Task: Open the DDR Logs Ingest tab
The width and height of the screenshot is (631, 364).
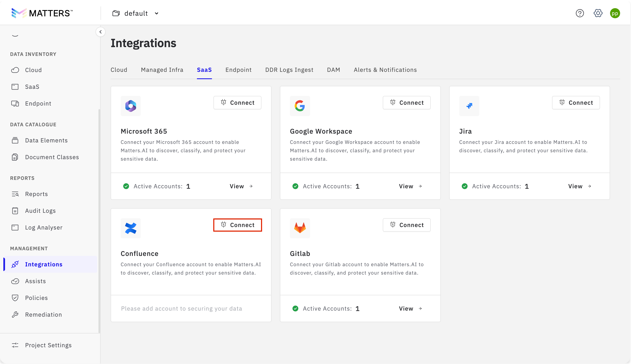Action: coord(289,70)
